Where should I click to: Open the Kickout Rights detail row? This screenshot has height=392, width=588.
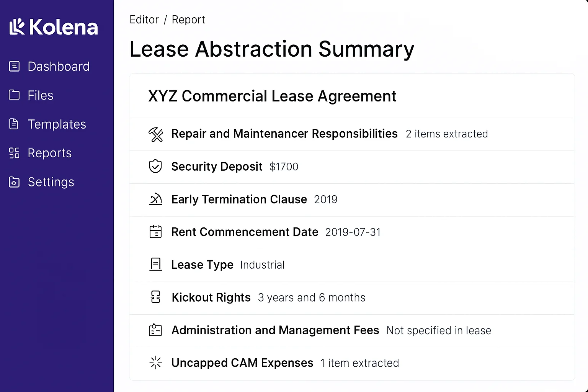point(211,297)
